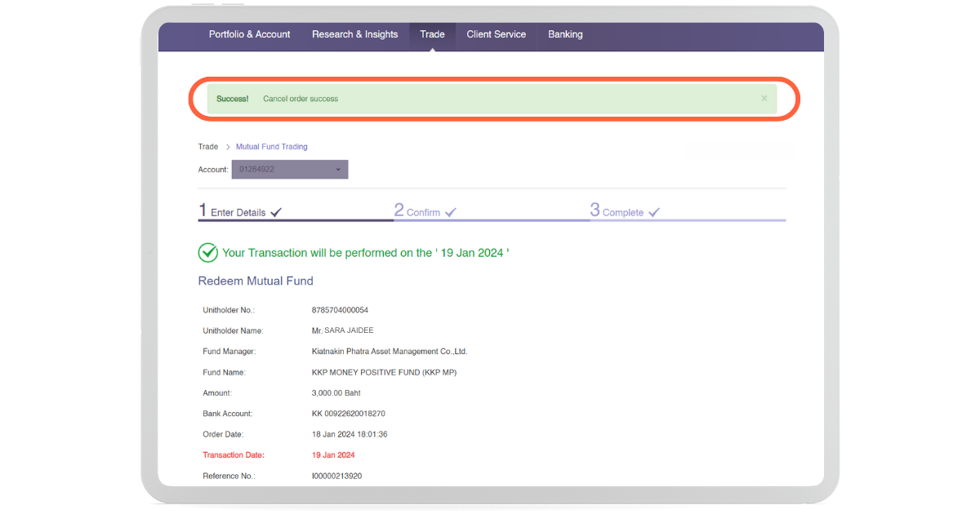
Task: Click the Trade breadcrumb link
Action: (208, 147)
